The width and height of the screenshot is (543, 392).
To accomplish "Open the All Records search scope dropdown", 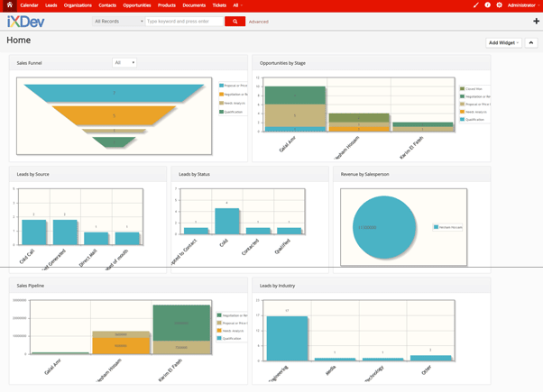I will click(118, 22).
